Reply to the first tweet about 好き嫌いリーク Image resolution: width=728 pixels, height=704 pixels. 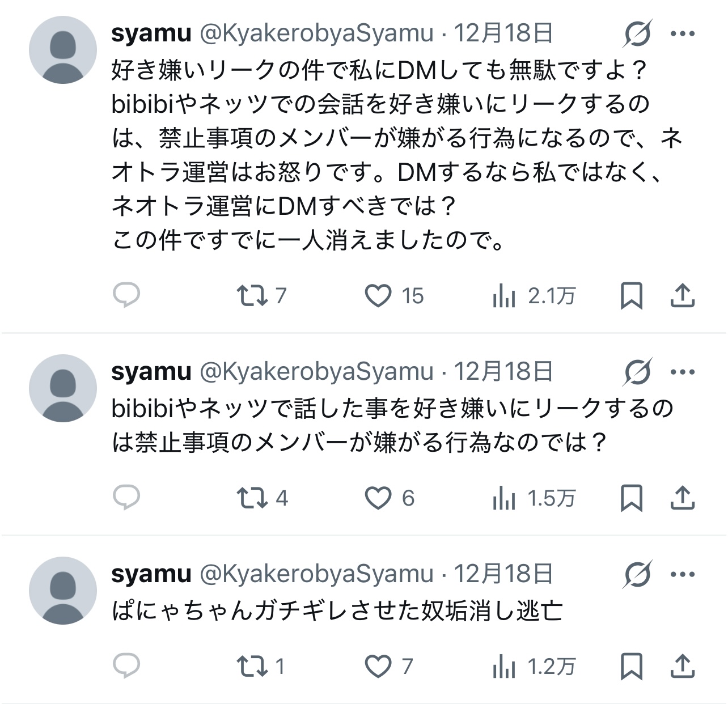tap(126, 295)
